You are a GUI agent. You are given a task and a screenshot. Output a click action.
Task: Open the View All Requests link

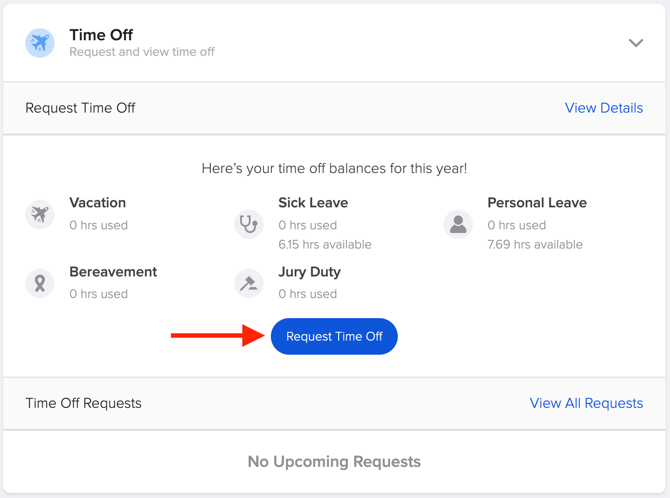(x=586, y=403)
